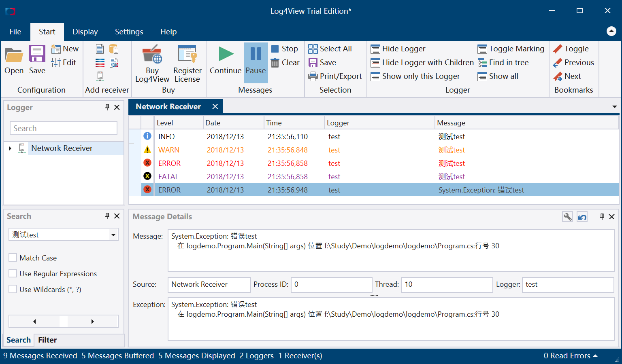Edit the current configuration
Viewport: 622px width, 364px height.
coord(64,63)
